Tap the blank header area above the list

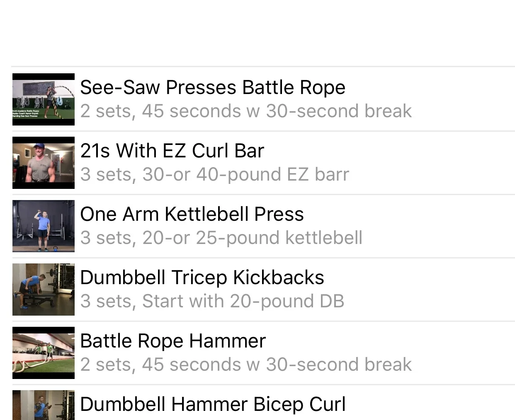(x=257, y=33)
